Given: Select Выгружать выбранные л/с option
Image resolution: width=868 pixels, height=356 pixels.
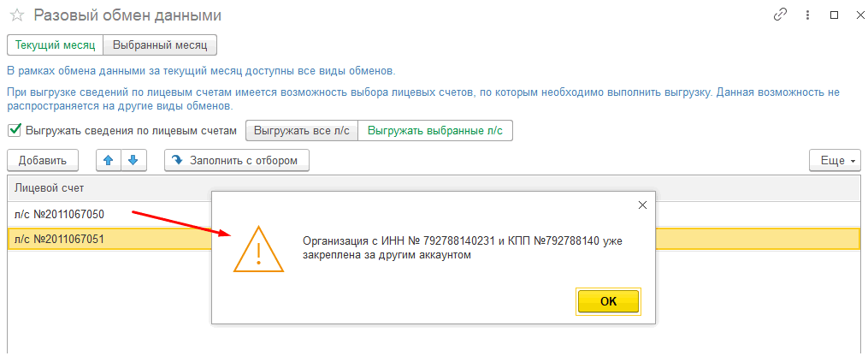Looking at the screenshot, I should (435, 131).
